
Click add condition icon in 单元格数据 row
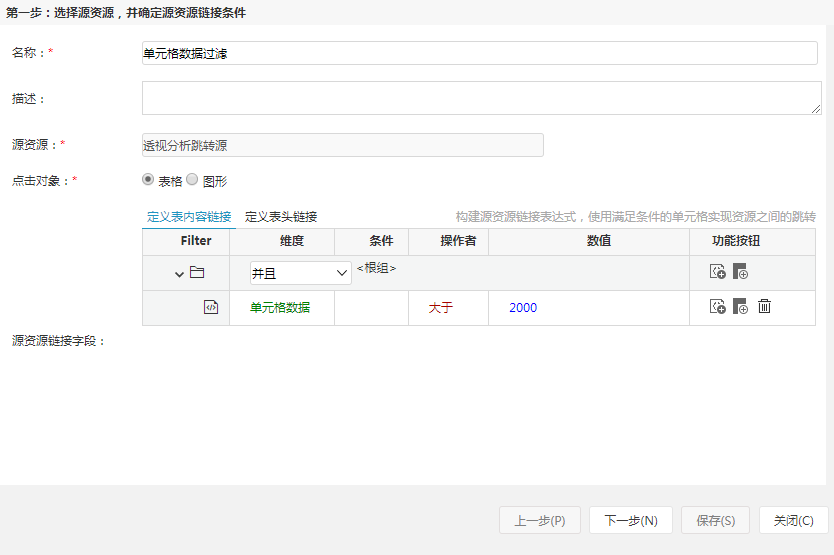(718, 307)
